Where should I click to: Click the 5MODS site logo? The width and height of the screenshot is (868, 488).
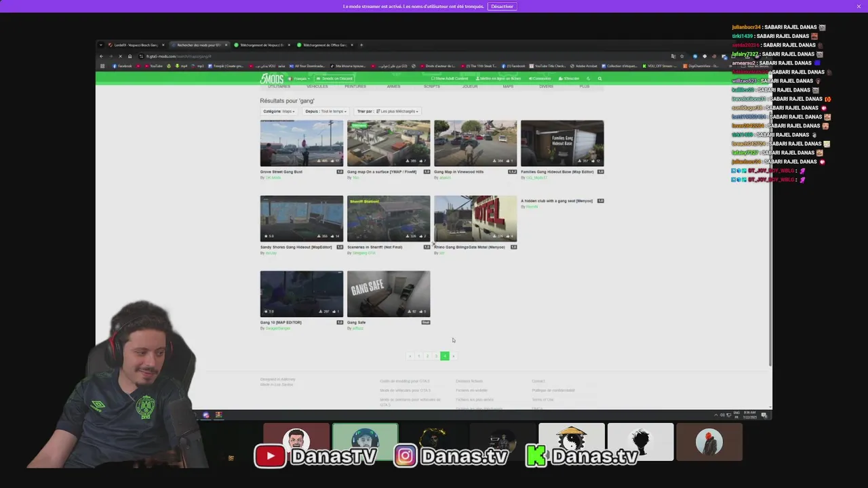click(x=271, y=79)
